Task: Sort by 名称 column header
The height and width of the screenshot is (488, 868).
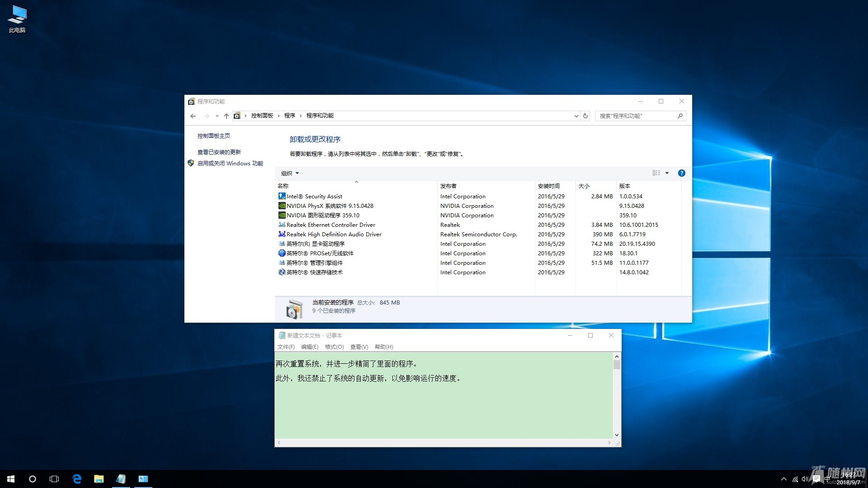Action: point(356,186)
